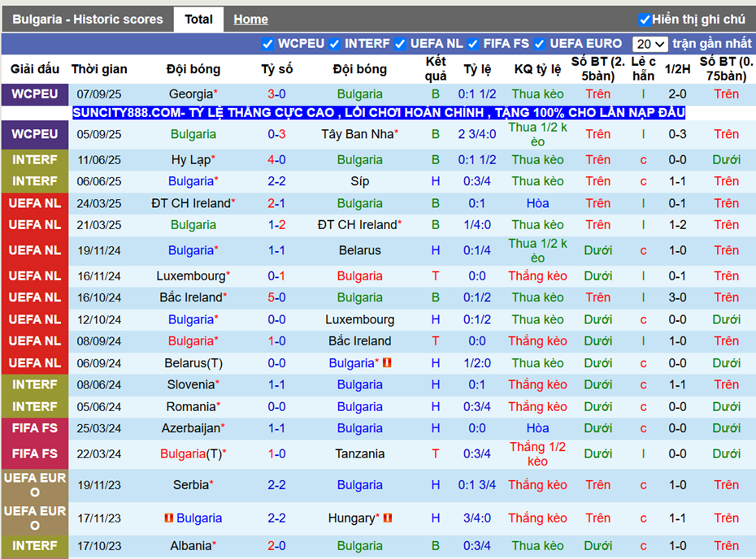The width and height of the screenshot is (756, 559).
Task: Uncheck the FIFA FS filter checkbox
Action: pyautogui.click(x=473, y=44)
